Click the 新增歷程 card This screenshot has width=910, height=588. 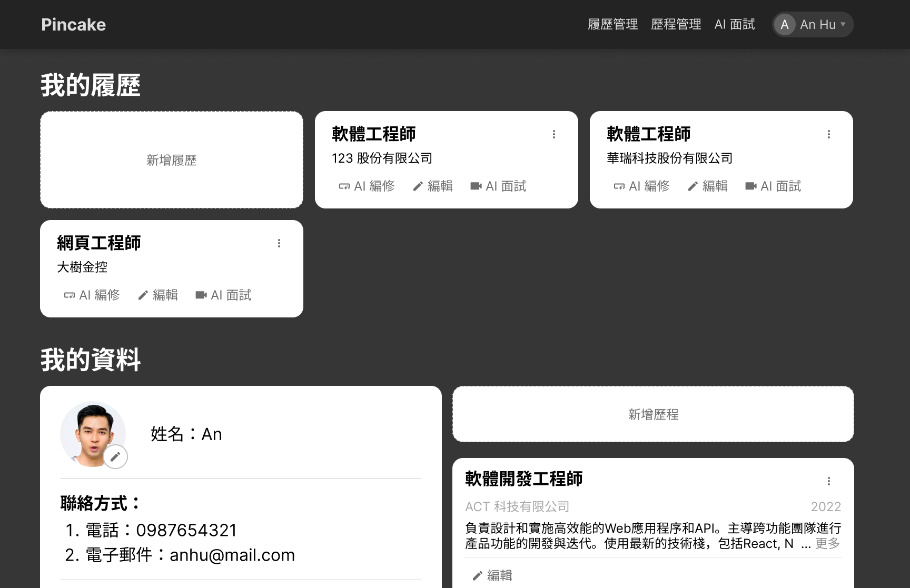point(653,415)
